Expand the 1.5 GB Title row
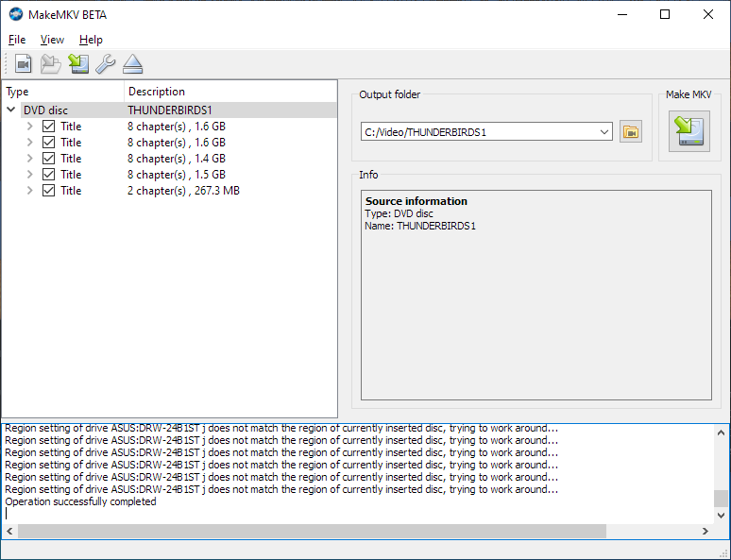The width and height of the screenshot is (731, 560). [30, 175]
